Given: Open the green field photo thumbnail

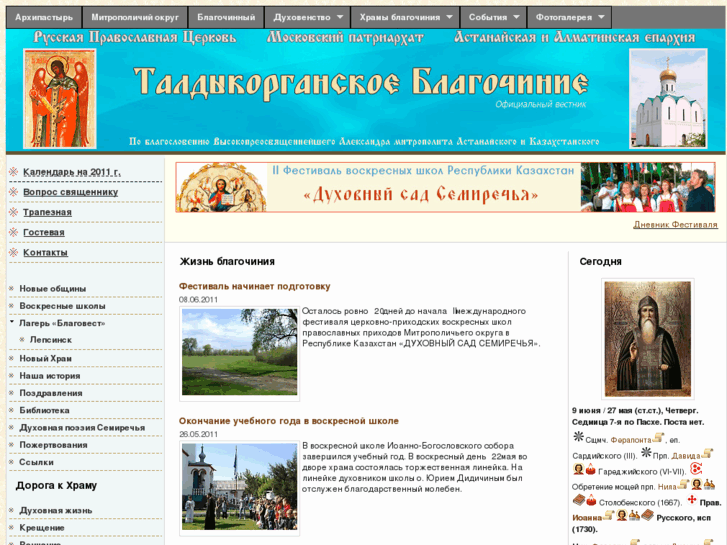Looking at the screenshot, I should click(x=239, y=352).
